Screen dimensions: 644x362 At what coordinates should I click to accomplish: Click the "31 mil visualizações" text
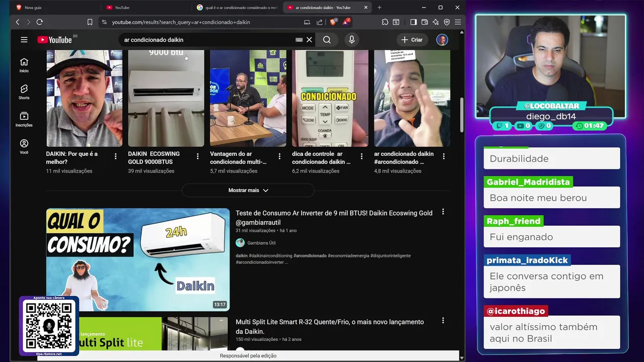pyautogui.click(x=255, y=230)
